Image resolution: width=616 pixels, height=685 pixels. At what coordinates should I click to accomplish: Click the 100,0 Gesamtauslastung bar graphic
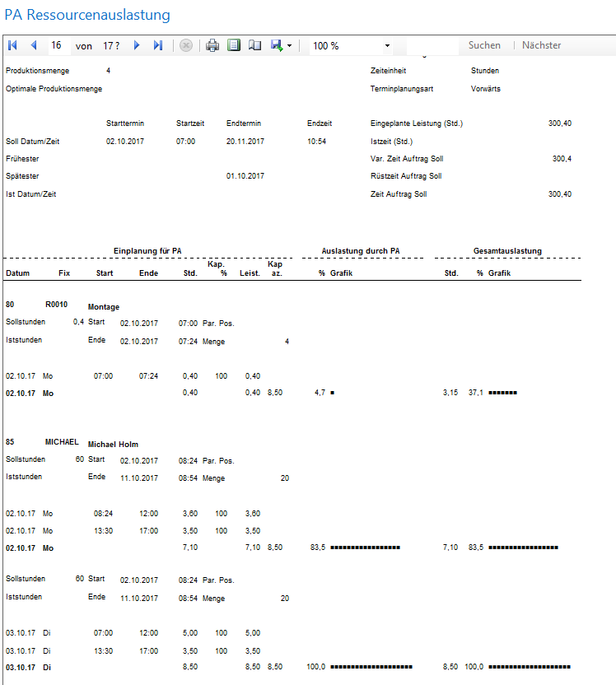pos(530,667)
